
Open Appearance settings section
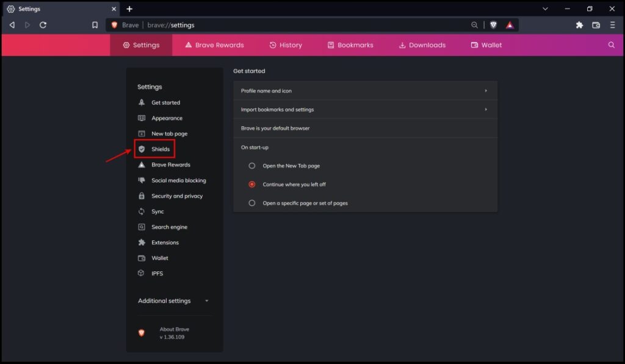point(167,118)
